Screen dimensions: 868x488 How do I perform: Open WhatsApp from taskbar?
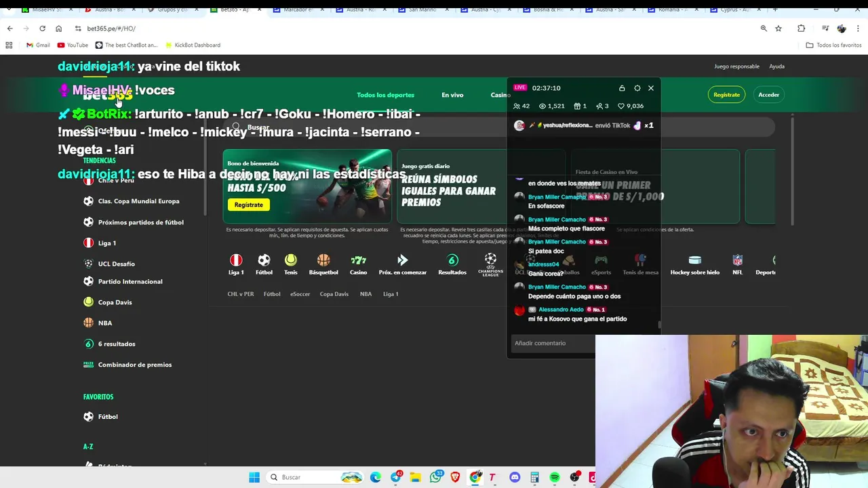click(436, 477)
